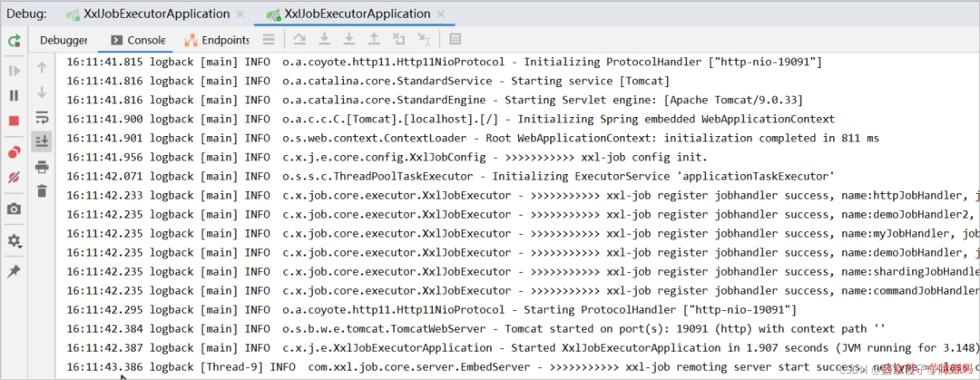Viewport: 980px width, 380px height.
Task: Click 'Started XxlJobExecutorApplication in 1.907 seconds' line
Action: (x=523, y=348)
